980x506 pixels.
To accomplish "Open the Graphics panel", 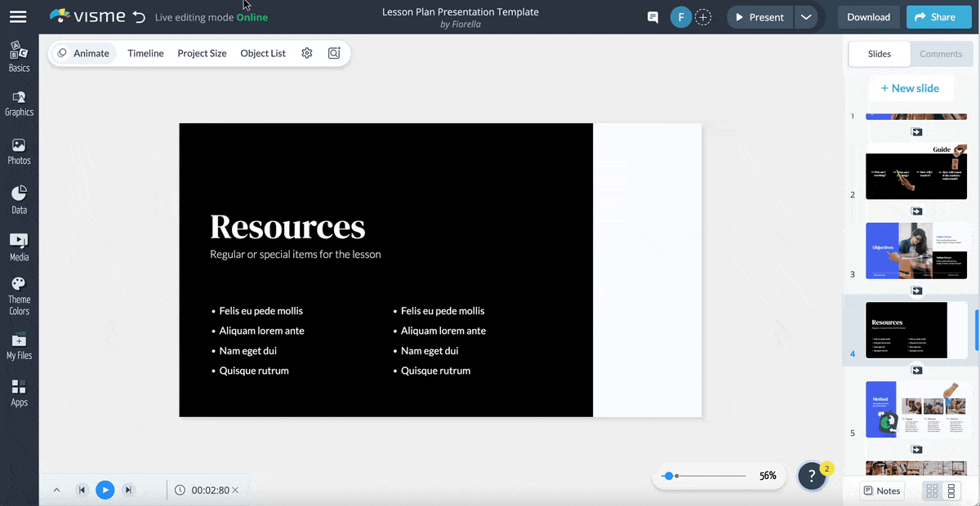I will point(19,104).
